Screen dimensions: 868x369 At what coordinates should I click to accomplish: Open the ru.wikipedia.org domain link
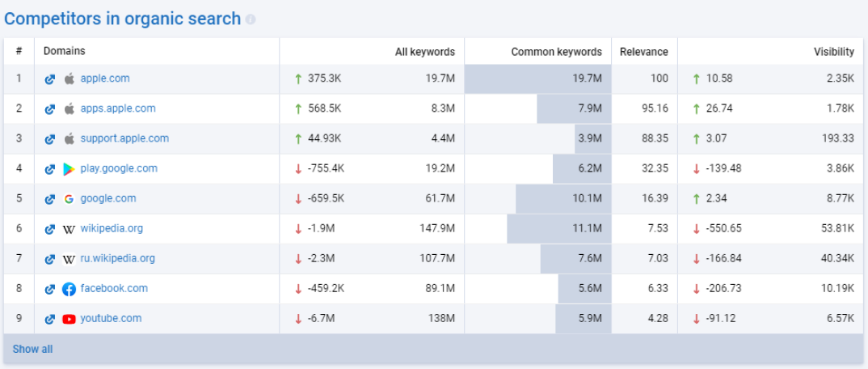click(x=117, y=258)
